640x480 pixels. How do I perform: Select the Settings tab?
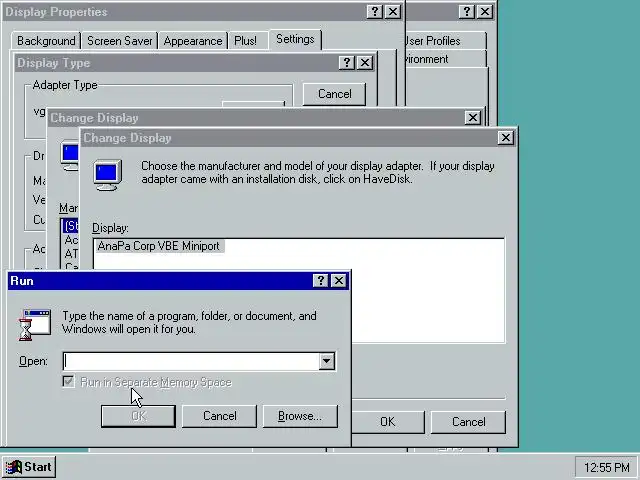click(295, 39)
